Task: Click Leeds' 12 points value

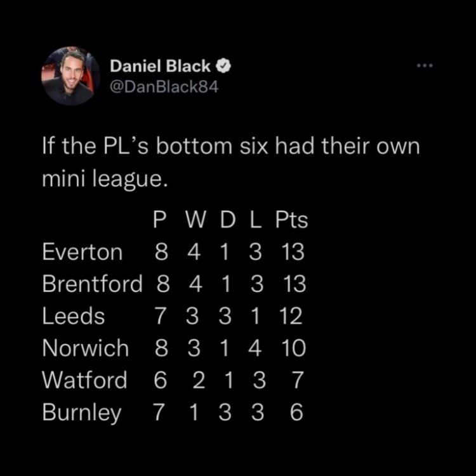Action: (x=291, y=316)
